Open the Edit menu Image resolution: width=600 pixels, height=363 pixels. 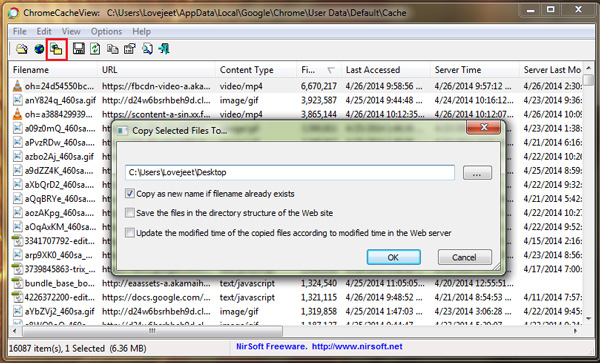[x=44, y=31]
